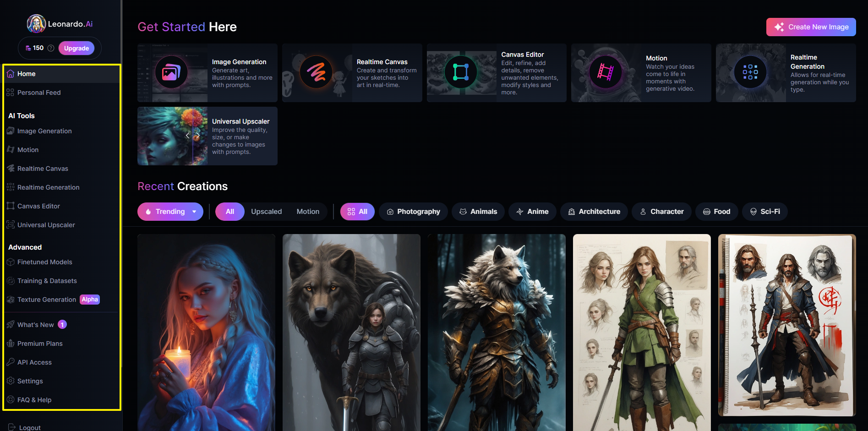Go to Finetuned Models in sidebar

coord(44,262)
